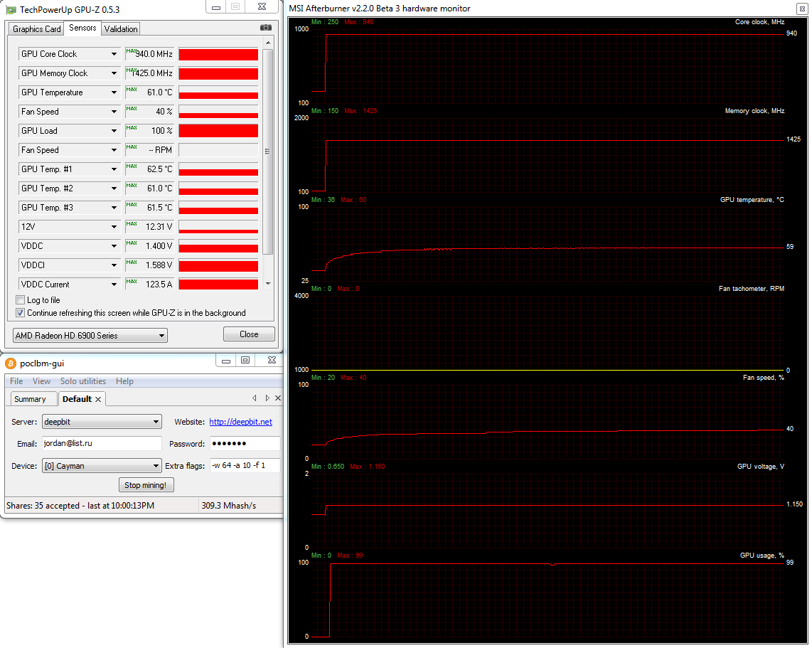This screenshot has height=648, width=812.
Task: Maximize the poclbm-gui window
Action: (x=245, y=360)
